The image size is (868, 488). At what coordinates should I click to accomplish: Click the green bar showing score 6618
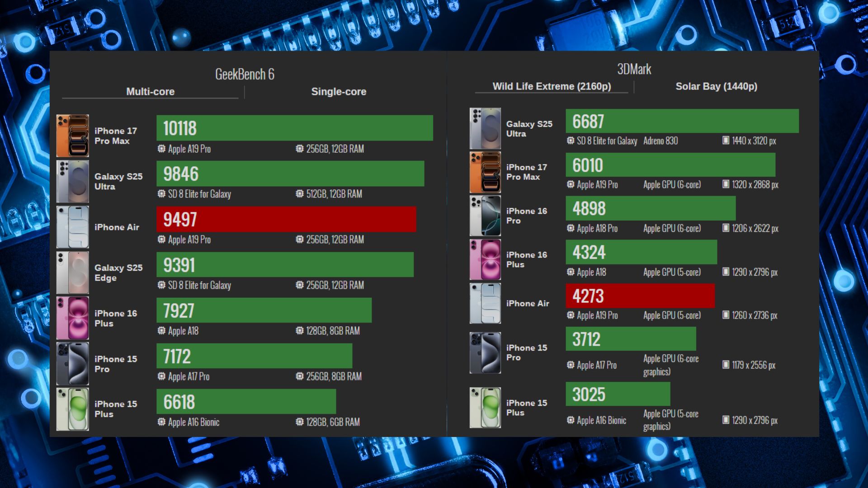click(x=246, y=401)
